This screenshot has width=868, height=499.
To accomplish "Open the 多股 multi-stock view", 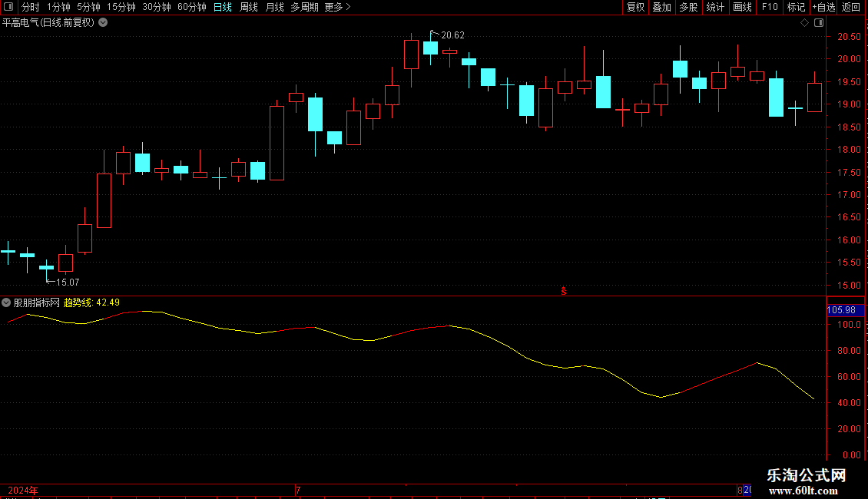I will pos(688,7).
